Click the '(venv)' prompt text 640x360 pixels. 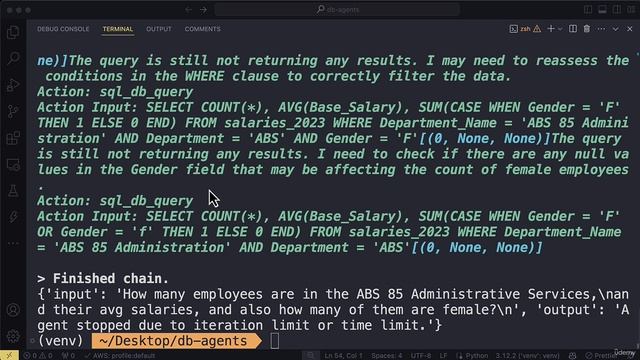(x=60, y=341)
